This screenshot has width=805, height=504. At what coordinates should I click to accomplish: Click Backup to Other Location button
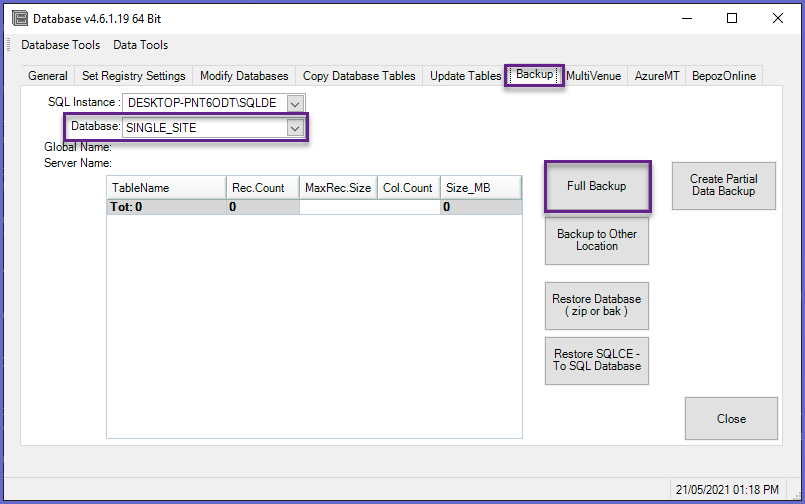tap(597, 240)
